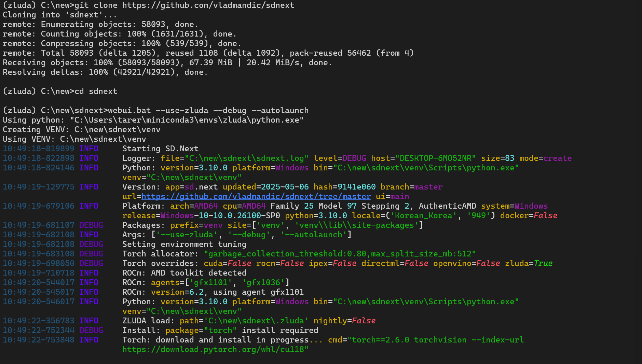Click 'Resolving deltas: 100% (42921/42921), done.'

coord(105,72)
